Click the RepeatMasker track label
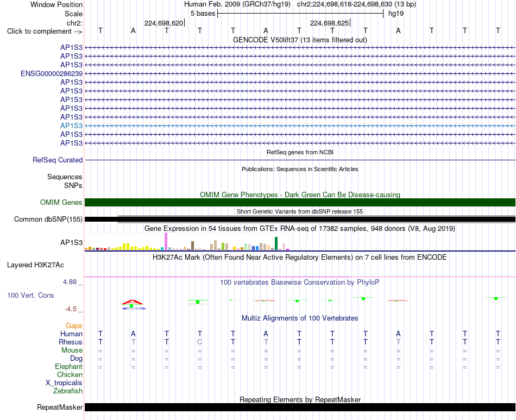 click(60, 408)
